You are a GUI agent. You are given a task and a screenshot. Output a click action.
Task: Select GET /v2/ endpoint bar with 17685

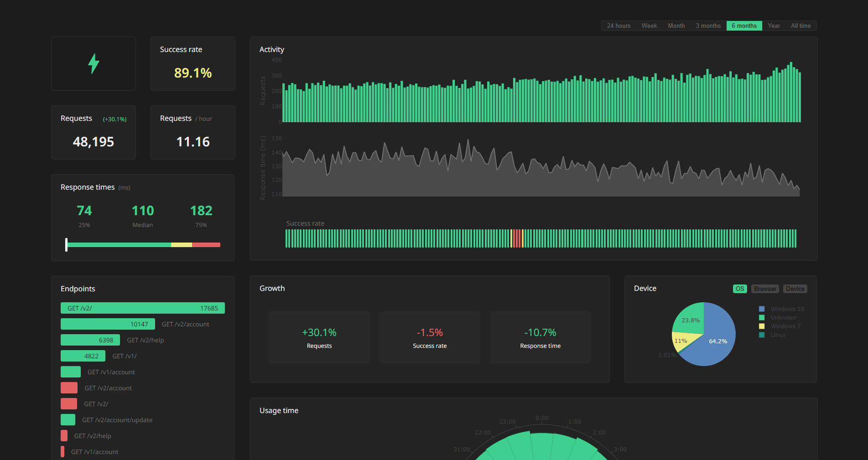coord(143,308)
